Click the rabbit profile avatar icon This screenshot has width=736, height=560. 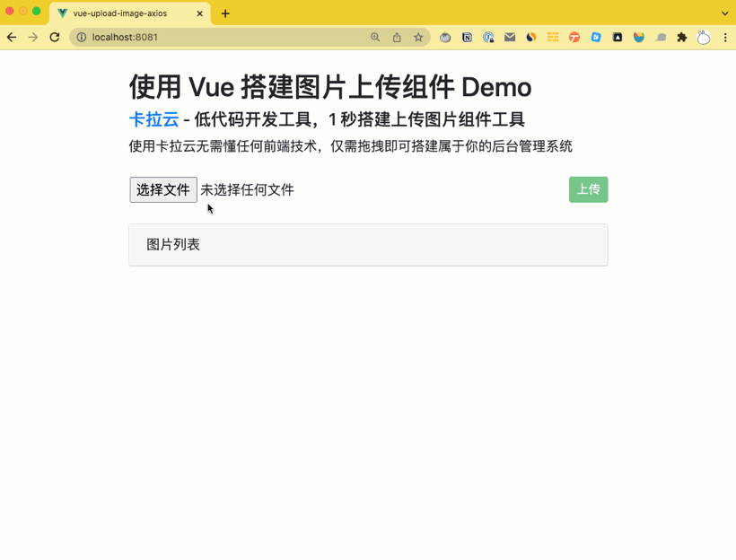(x=704, y=38)
